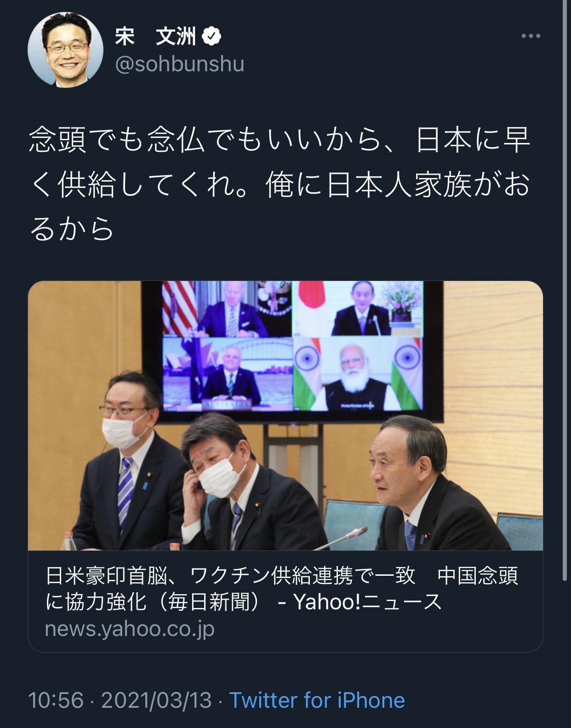This screenshot has height=728, width=571.
Task: Click the @sohbunshu handle
Action: click(x=179, y=64)
